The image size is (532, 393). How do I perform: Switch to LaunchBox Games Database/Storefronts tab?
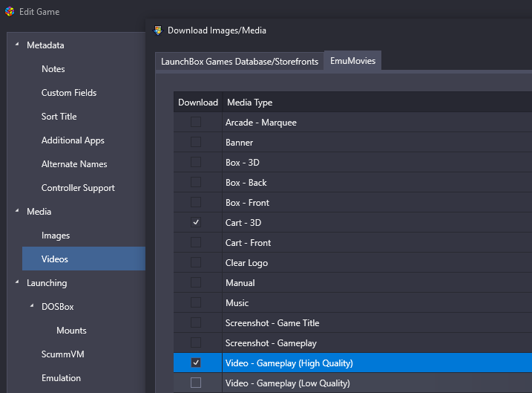point(240,62)
